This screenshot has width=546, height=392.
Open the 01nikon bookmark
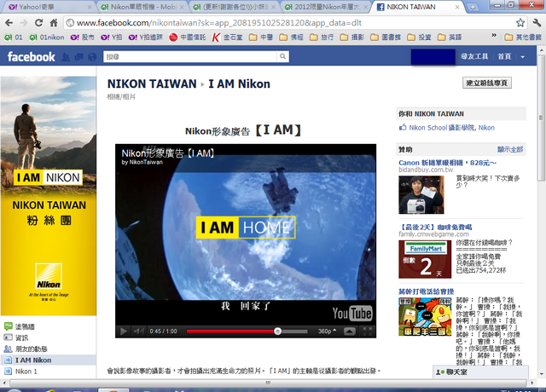[47, 37]
